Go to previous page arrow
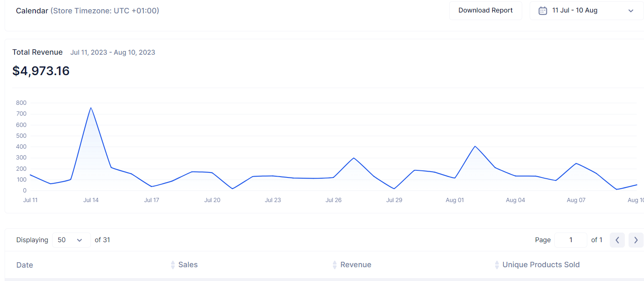This screenshot has width=644, height=281. 617,240
